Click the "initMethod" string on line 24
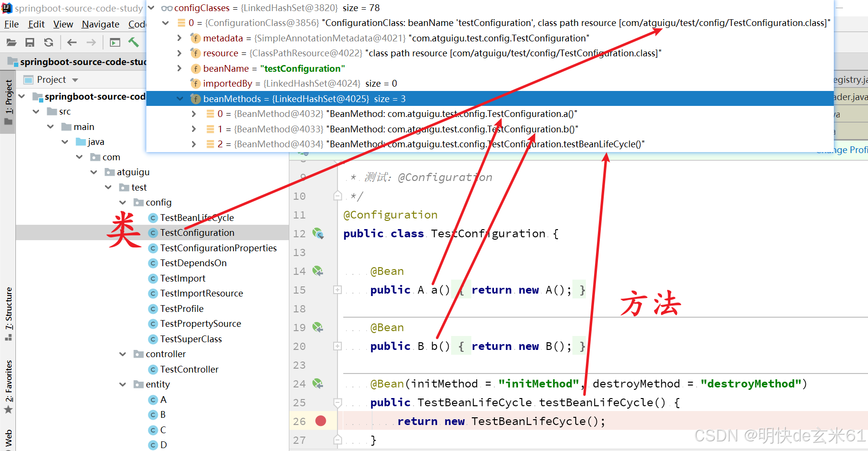Screen dimensions: 868x451 (x=539, y=384)
